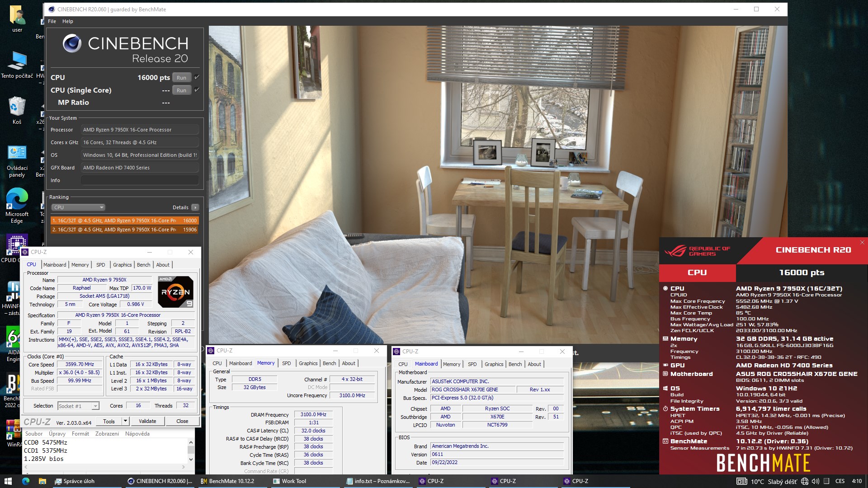Switch to info.txt Poznámkový blok taskbar item

[378, 481]
